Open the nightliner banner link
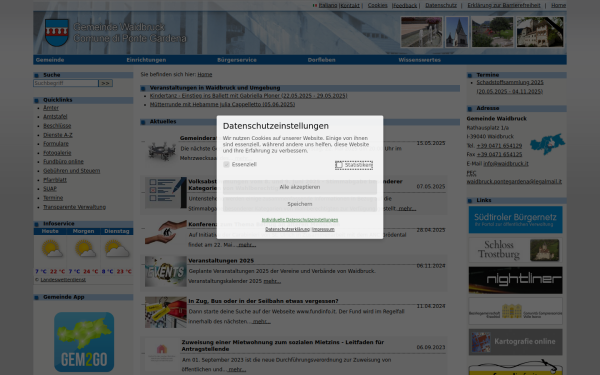 click(515, 280)
